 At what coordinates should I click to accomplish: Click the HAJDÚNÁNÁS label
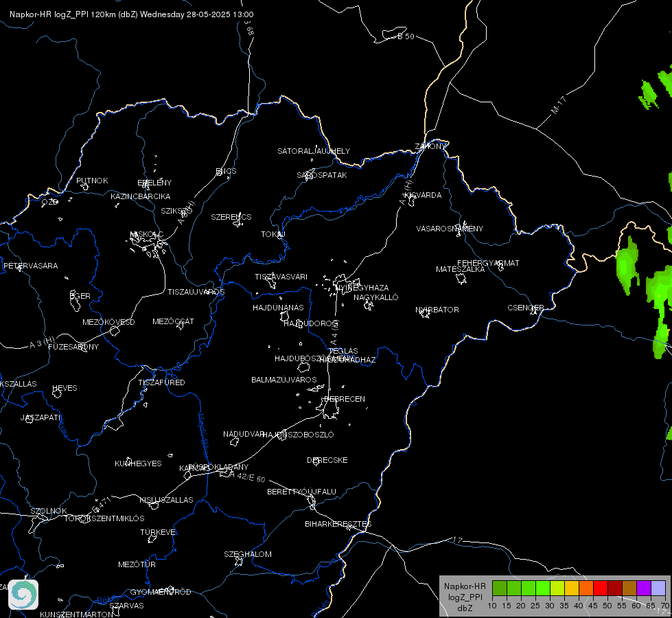tap(278, 308)
